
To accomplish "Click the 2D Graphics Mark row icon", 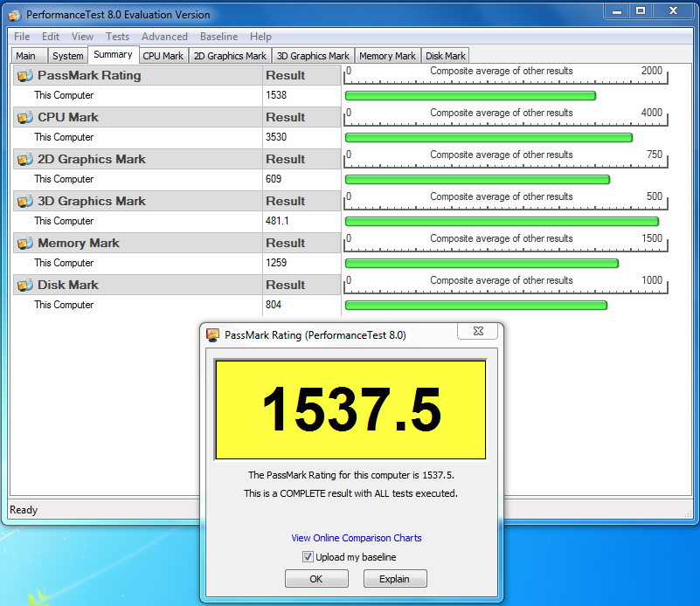I will click(x=25, y=159).
